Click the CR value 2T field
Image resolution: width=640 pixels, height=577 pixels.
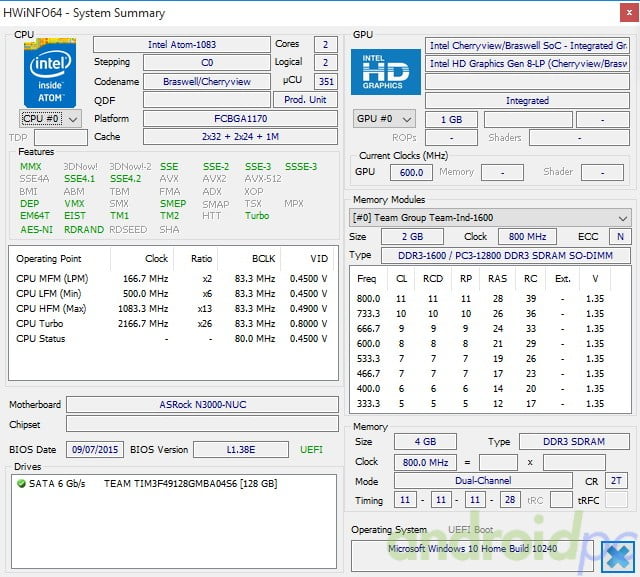click(x=616, y=481)
